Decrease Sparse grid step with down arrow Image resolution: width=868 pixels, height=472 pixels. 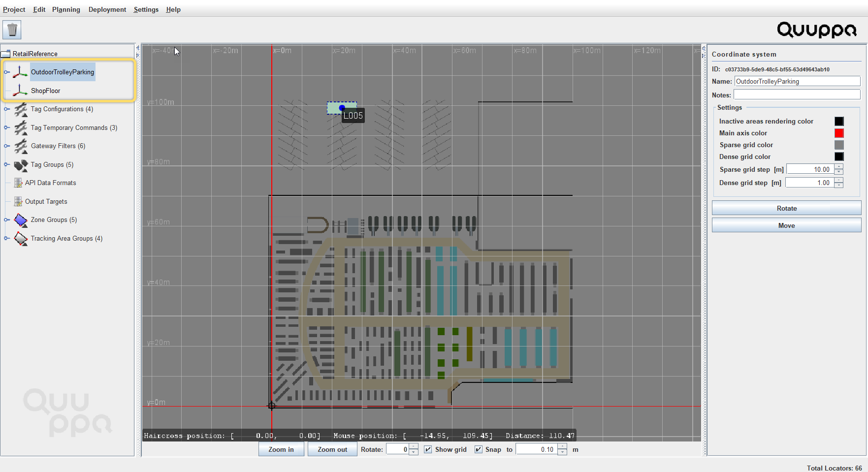[x=839, y=172]
